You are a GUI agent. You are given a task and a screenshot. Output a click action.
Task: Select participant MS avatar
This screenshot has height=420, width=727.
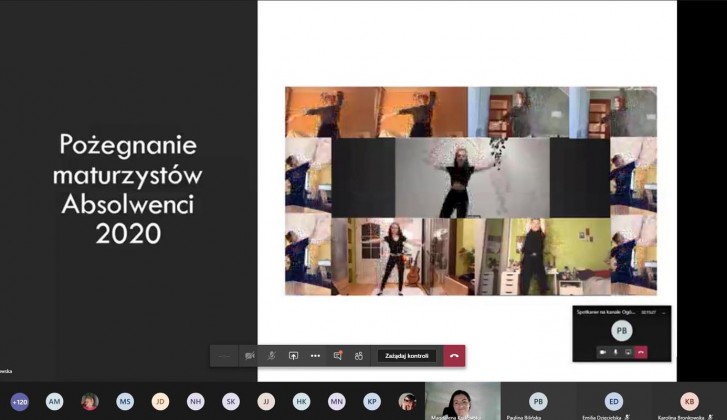coord(125,401)
